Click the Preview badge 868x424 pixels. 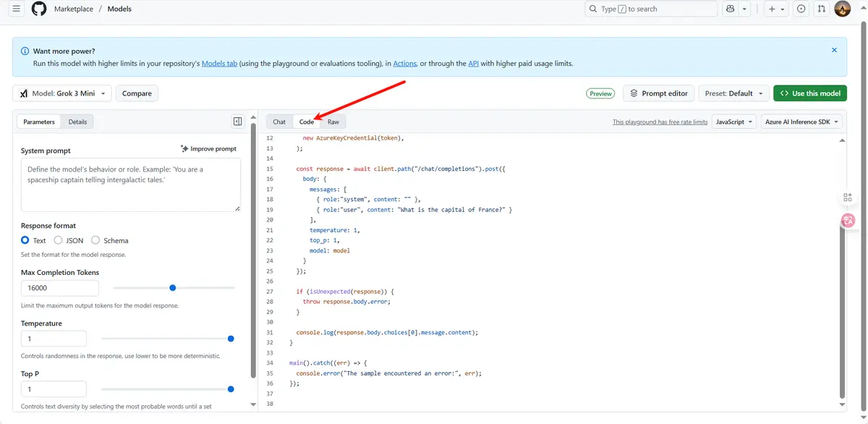(x=600, y=93)
